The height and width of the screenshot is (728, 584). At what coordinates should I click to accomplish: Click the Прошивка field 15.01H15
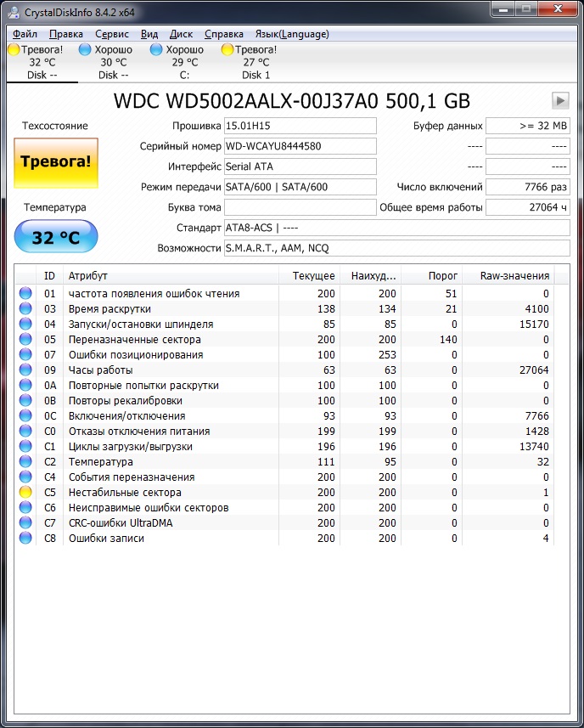[300, 126]
